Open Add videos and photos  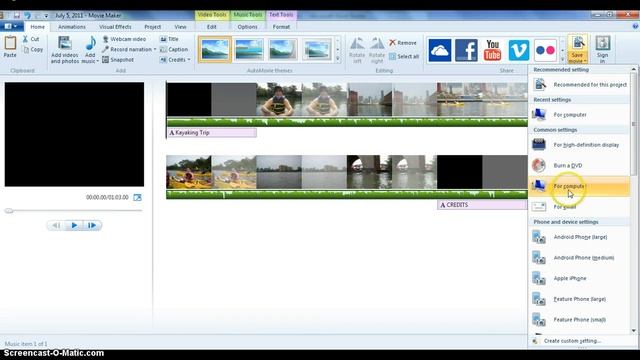(x=64, y=49)
